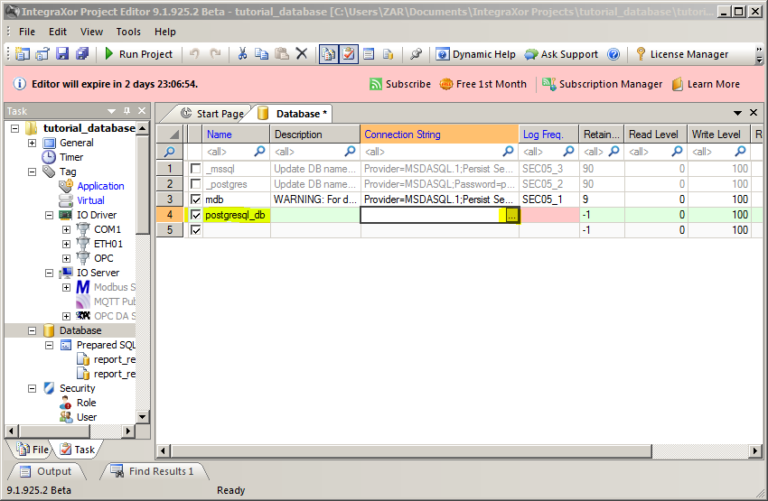Click the wrench Options icon in toolbar
This screenshot has width=768, height=501.
[416, 54]
